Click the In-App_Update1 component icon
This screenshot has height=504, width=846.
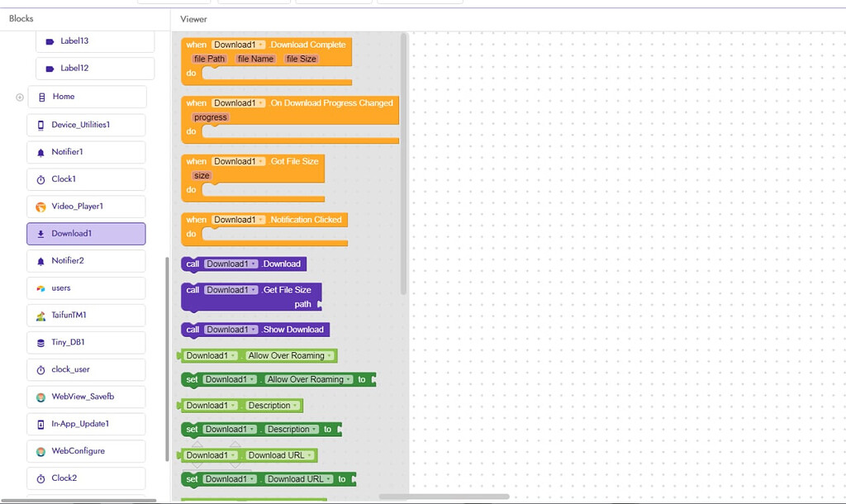(40, 424)
